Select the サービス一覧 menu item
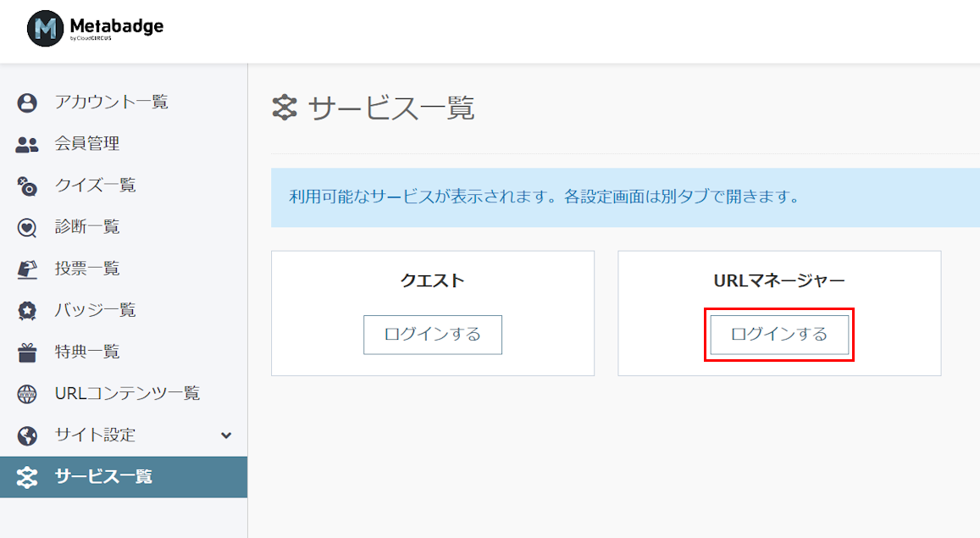Viewport: 980px width, 538px height. click(x=124, y=477)
